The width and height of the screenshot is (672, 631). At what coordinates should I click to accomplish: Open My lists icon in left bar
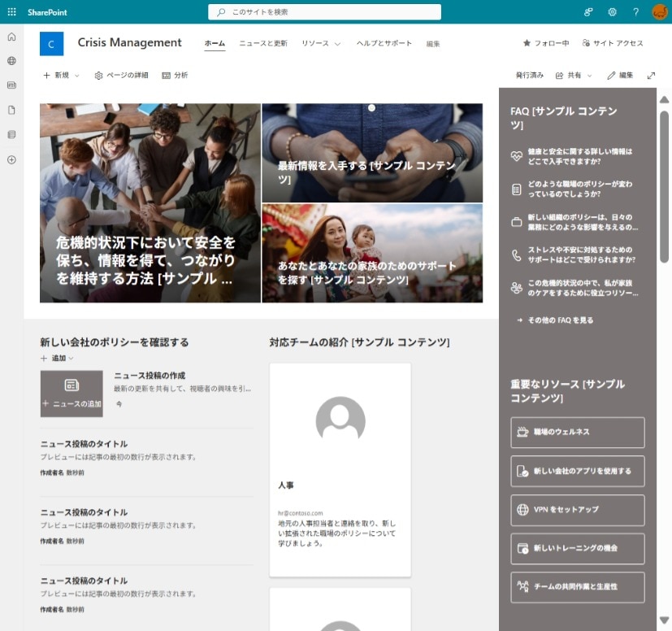(11, 135)
